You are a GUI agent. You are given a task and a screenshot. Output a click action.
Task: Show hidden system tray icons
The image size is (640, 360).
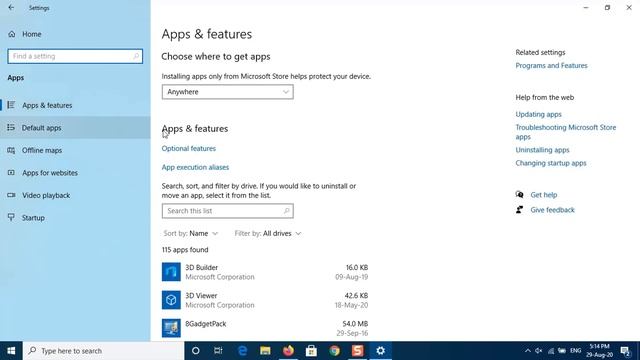click(528, 351)
